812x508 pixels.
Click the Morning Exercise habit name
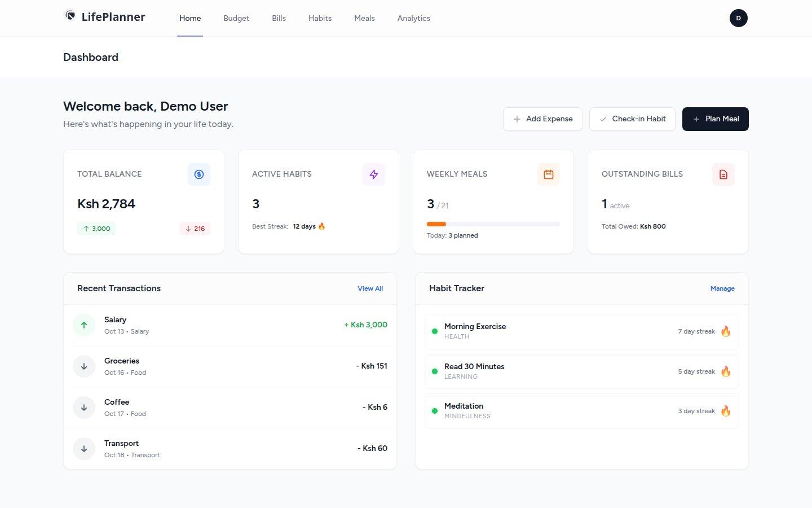click(475, 326)
